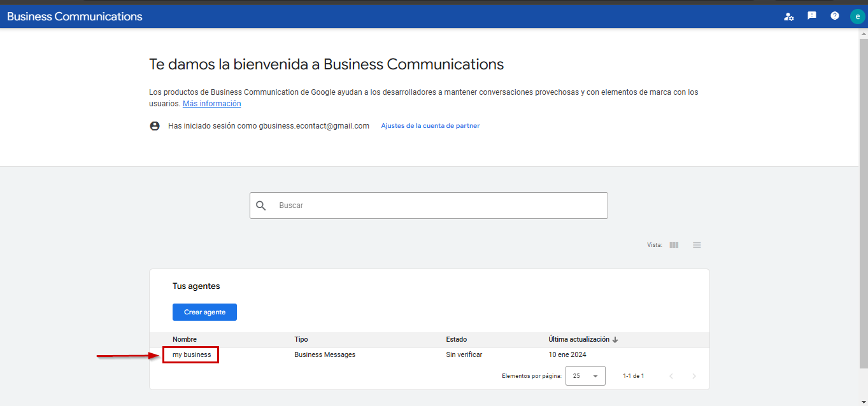Open the items per page dropdown
The width and height of the screenshot is (868, 406).
pos(585,376)
